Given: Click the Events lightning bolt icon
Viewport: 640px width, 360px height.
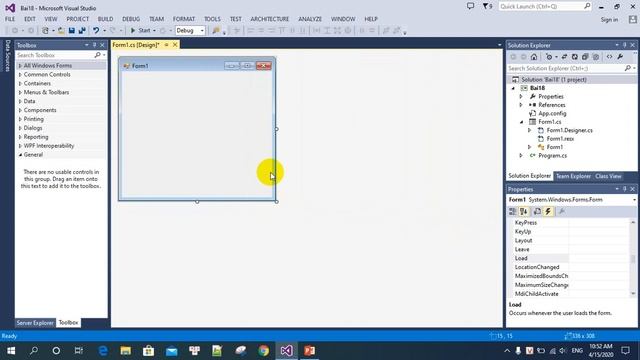Looking at the screenshot, I should [548, 211].
